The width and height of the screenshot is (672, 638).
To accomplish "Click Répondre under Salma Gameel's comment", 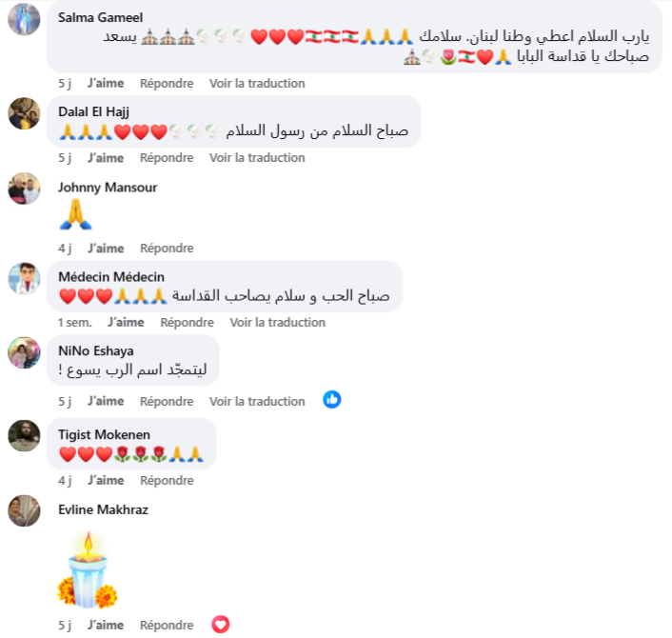I will point(167,83).
